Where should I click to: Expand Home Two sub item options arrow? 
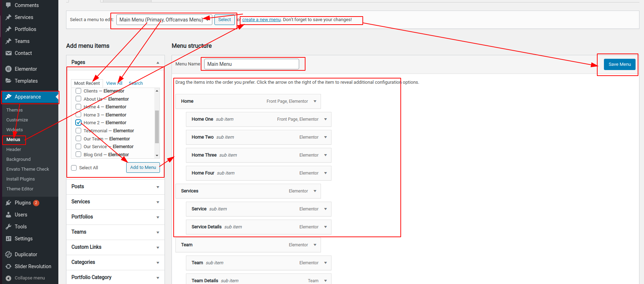pos(326,137)
